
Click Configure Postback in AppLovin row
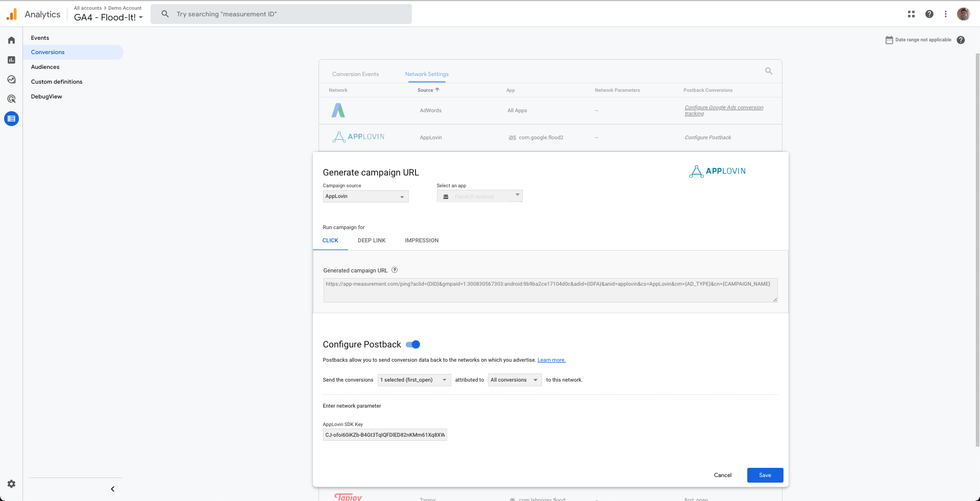point(707,137)
